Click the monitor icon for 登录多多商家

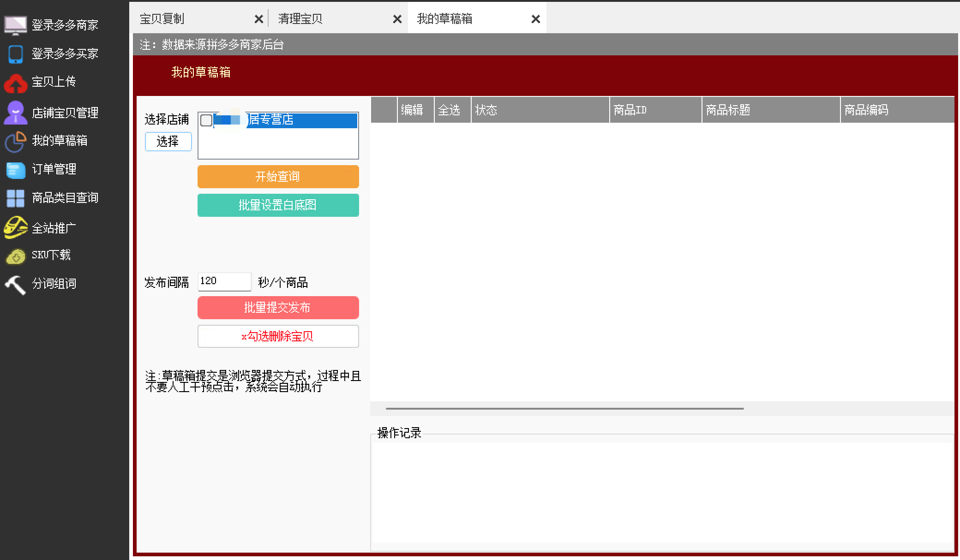[15, 25]
